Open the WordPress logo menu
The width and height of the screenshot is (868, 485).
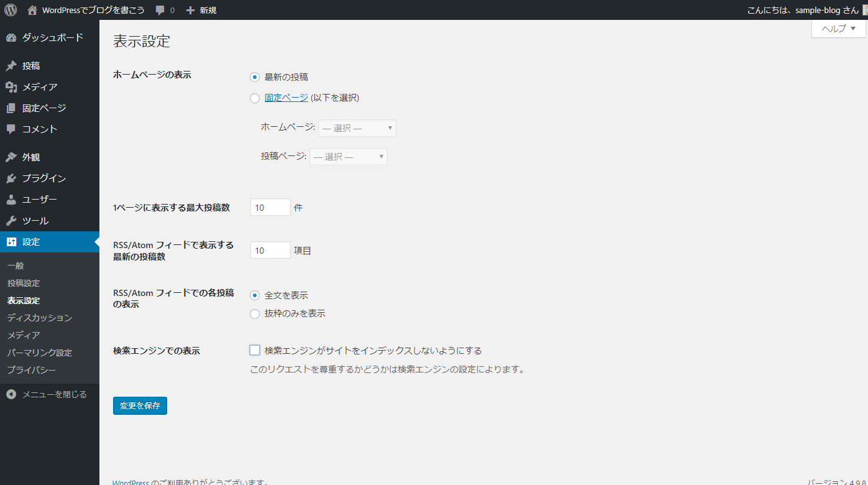pos(10,9)
